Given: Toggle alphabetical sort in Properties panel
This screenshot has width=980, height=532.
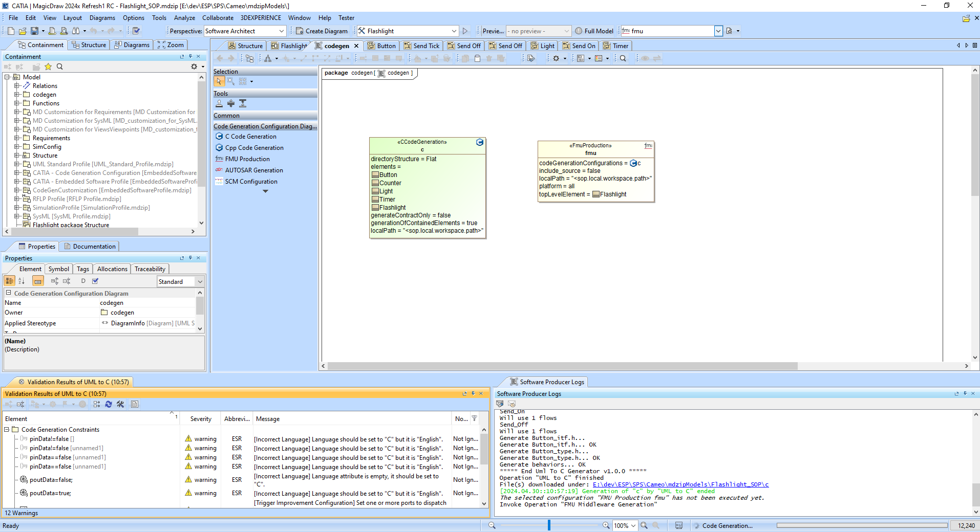Looking at the screenshot, I should click(x=22, y=281).
